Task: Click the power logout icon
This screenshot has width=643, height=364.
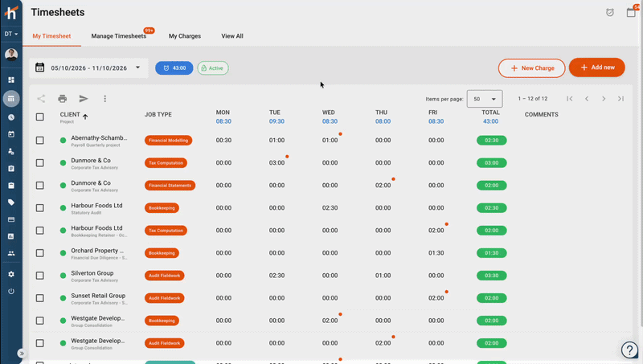Action: click(x=11, y=291)
